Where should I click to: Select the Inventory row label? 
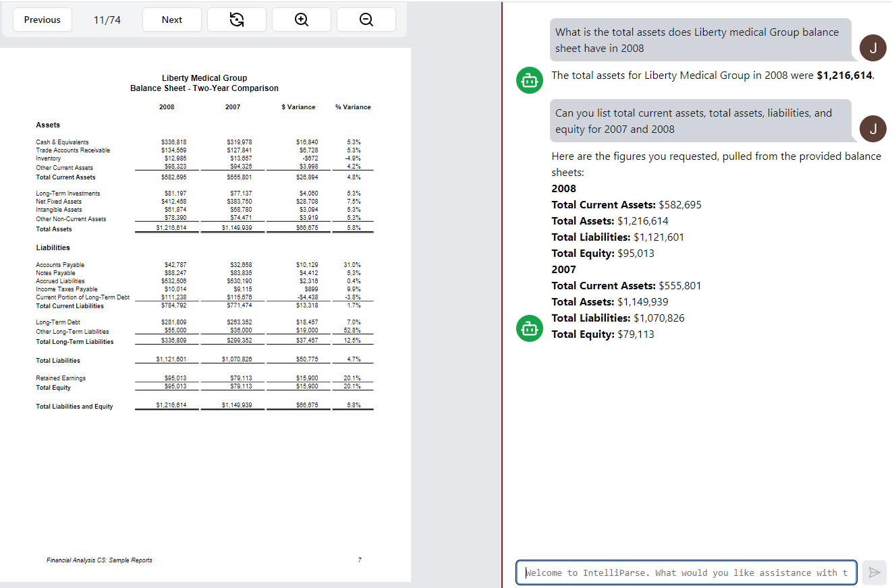click(x=48, y=158)
